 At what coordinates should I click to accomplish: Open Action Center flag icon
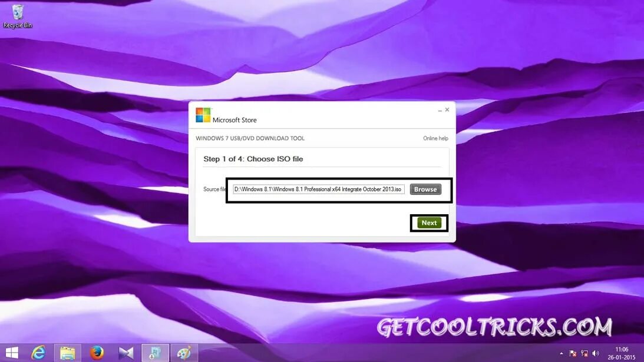(x=573, y=353)
